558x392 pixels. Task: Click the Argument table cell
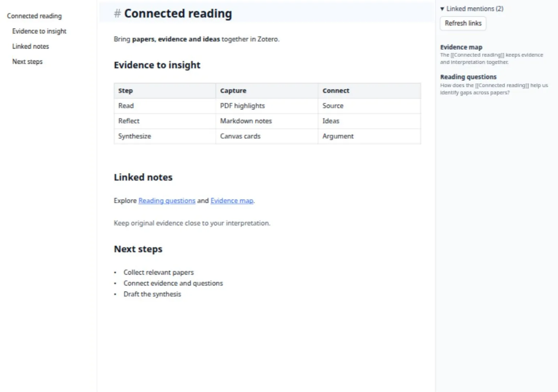coord(369,136)
